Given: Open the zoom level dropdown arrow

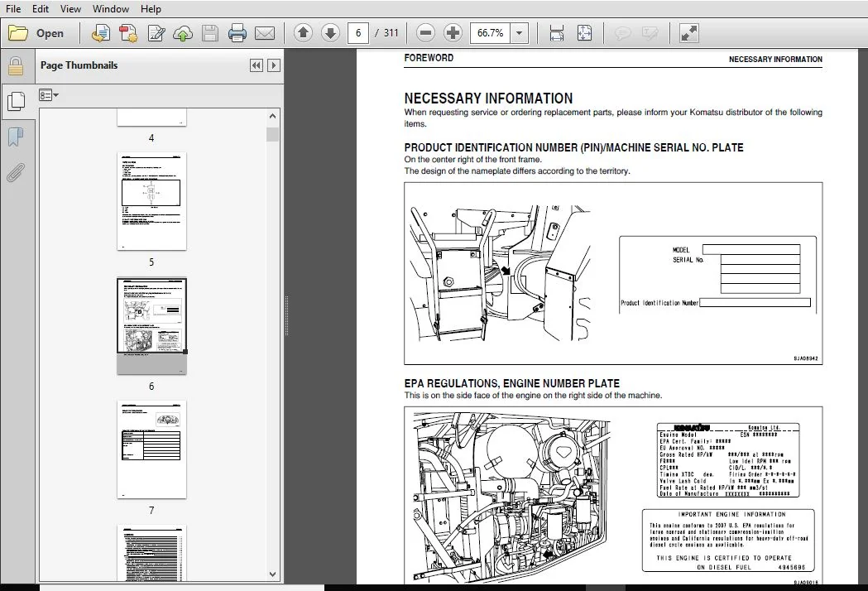Looking at the screenshot, I should [520, 33].
